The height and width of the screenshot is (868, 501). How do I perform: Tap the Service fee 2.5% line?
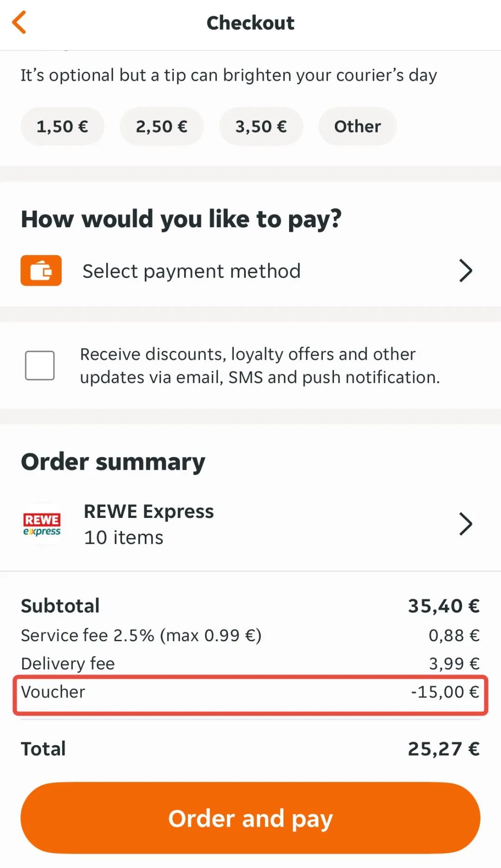coord(250,635)
